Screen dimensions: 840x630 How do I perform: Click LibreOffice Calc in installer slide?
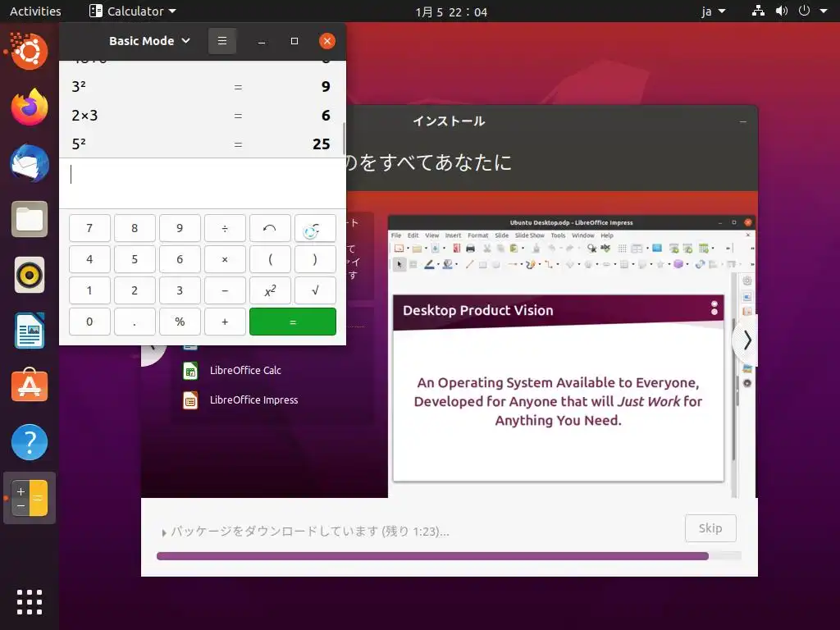245,370
